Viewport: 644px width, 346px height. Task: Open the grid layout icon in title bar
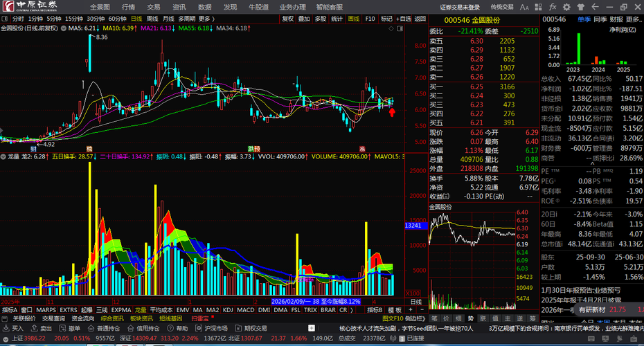(539, 7)
